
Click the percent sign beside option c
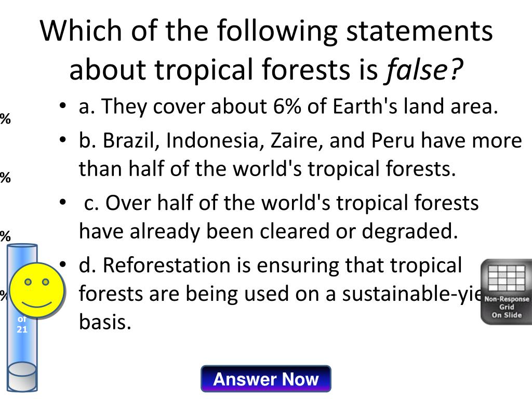[x=5, y=236]
